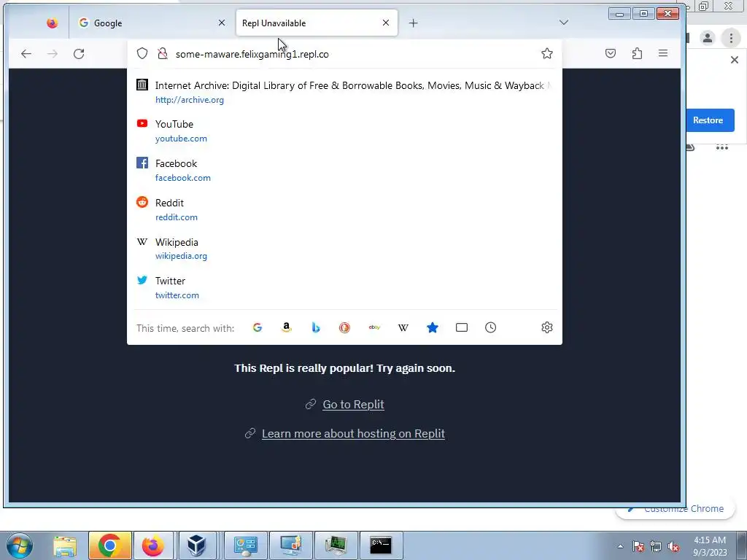Open new tab with plus button
Screen dimensions: 747x560
(413, 23)
